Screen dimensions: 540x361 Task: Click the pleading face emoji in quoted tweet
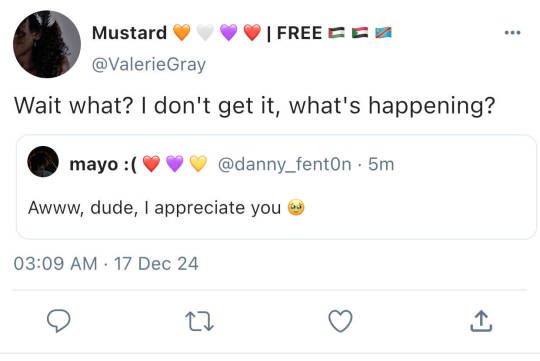click(x=296, y=207)
